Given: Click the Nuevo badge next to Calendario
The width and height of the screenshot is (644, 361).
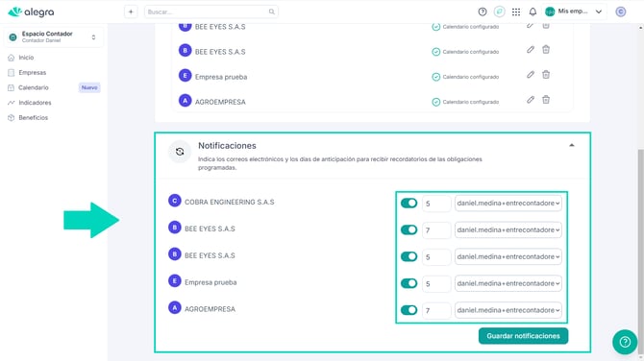Looking at the screenshot, I should coord(89,87).
